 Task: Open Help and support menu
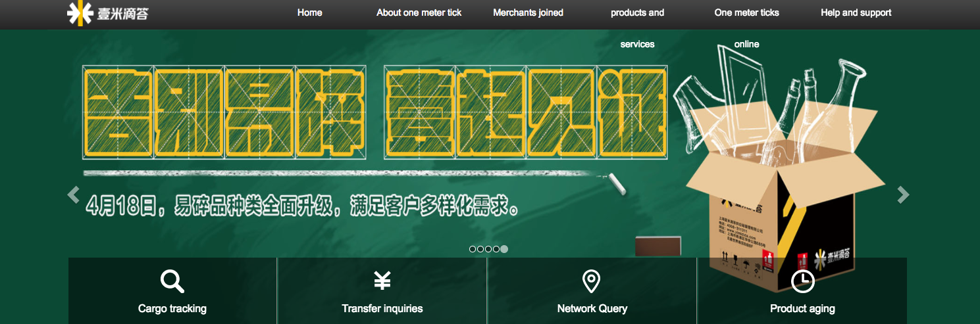[x=856, y=12]
